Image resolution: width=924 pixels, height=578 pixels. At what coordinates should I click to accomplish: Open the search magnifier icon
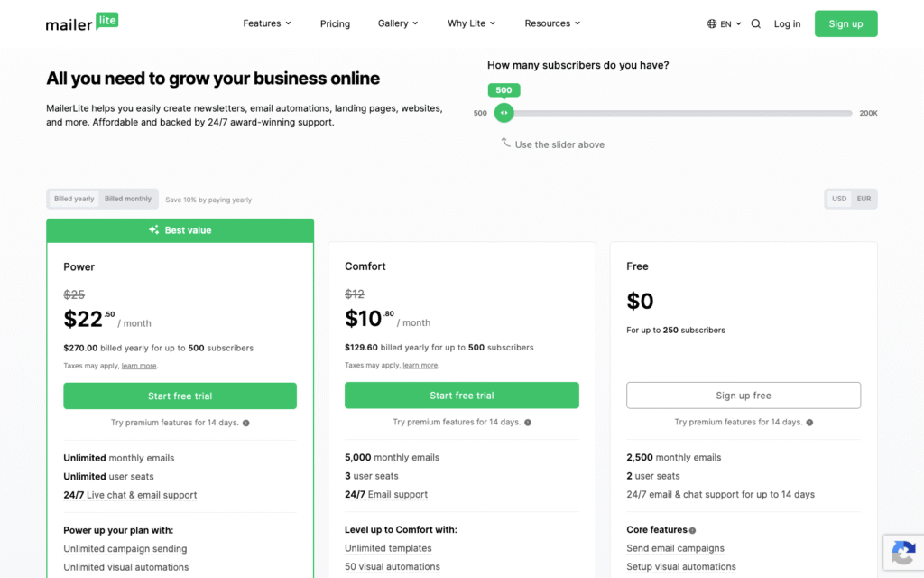[755, 23]
